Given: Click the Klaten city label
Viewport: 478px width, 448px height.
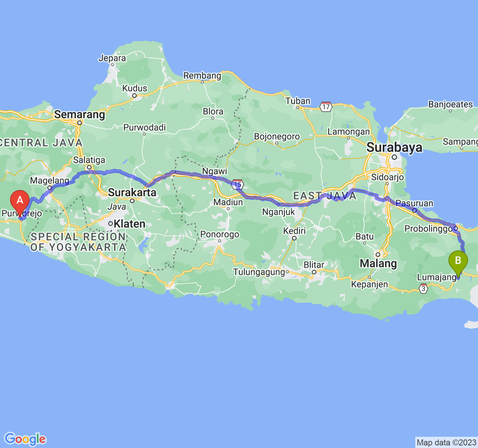Looking at the screenshot, I should click(x=129, y=224).
